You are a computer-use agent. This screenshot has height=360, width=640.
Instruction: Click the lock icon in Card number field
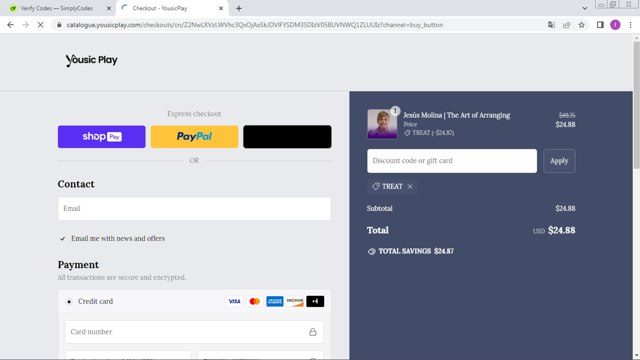point(313,332)
